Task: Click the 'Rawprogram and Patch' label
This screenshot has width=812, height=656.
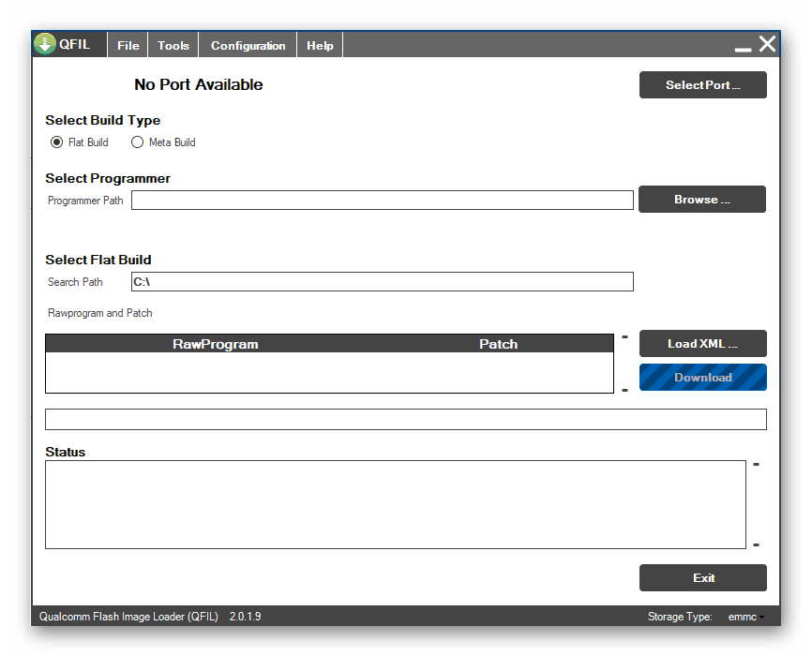Action: pyautogui.click(x=100, y=313)
